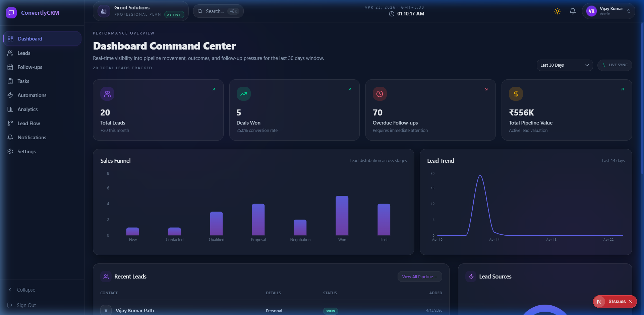Click the Automations lightning icon
Viewport: 644px width, 315px height.
[10, 95]
